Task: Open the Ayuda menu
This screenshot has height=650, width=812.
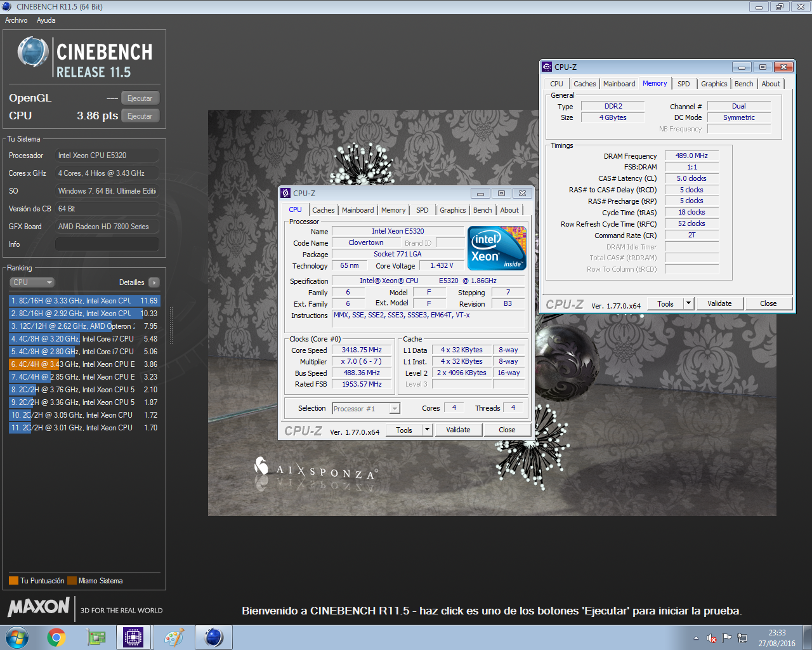Action: point(46,20)
